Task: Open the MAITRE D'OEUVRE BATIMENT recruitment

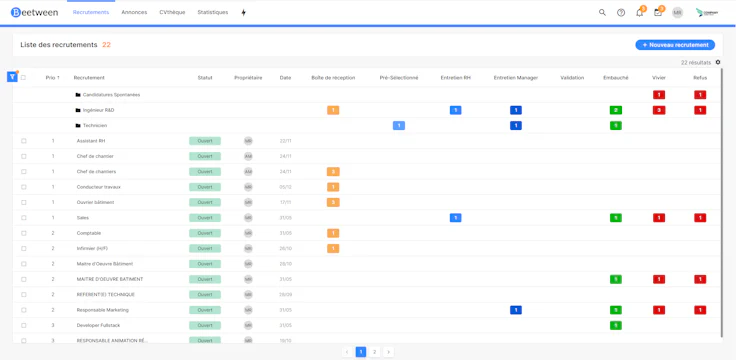Action: 110,279
